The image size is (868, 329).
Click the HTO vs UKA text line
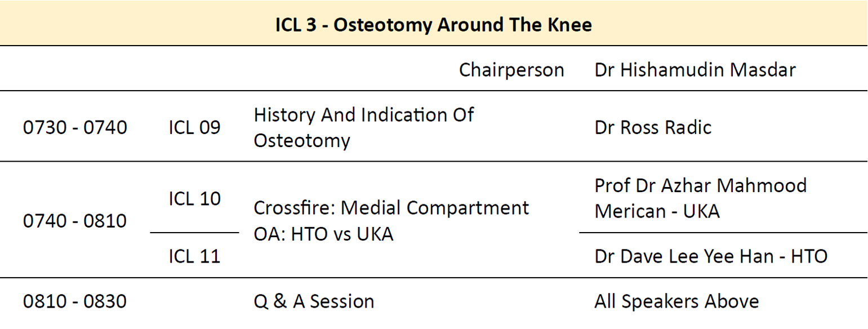(323, 234)
